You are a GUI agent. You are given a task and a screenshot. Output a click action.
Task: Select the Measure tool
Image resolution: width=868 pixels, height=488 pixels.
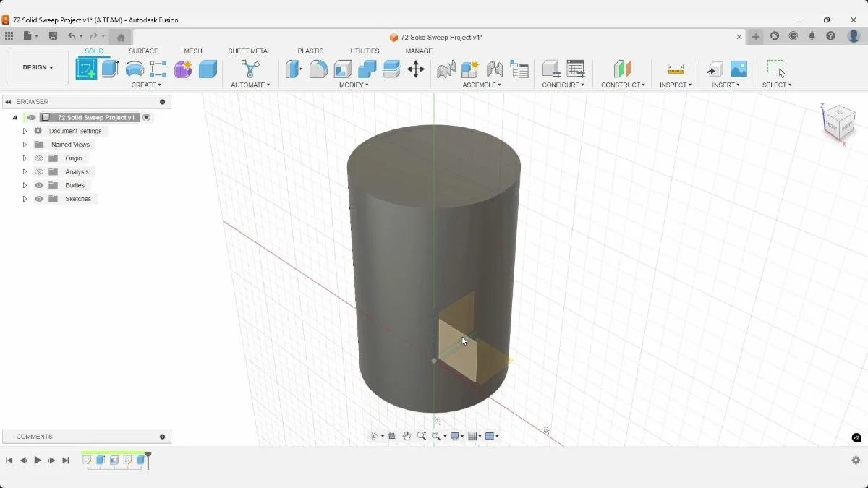pyautogui.click(x=676, y=69)
